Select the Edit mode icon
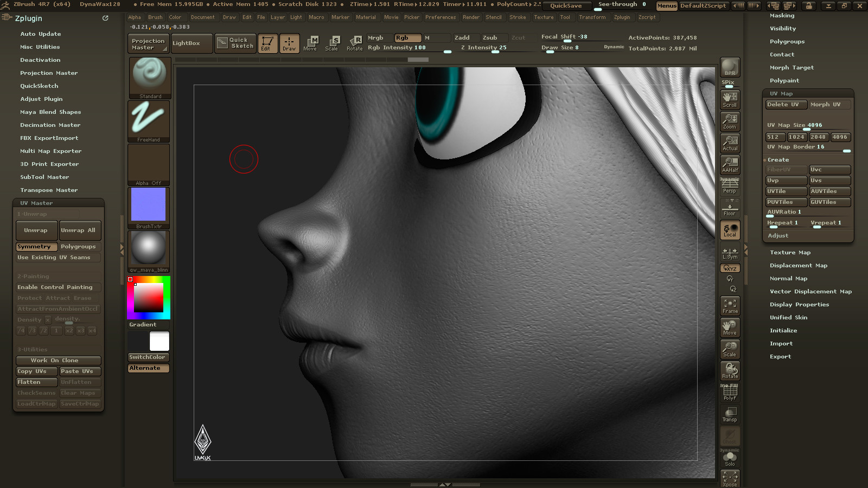This screenshot has width=868, height=488. (x=267, y=43)
